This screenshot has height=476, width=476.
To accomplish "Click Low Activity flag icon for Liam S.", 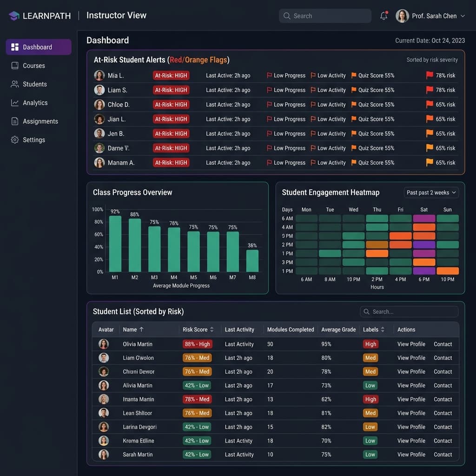I will (313, 90).
